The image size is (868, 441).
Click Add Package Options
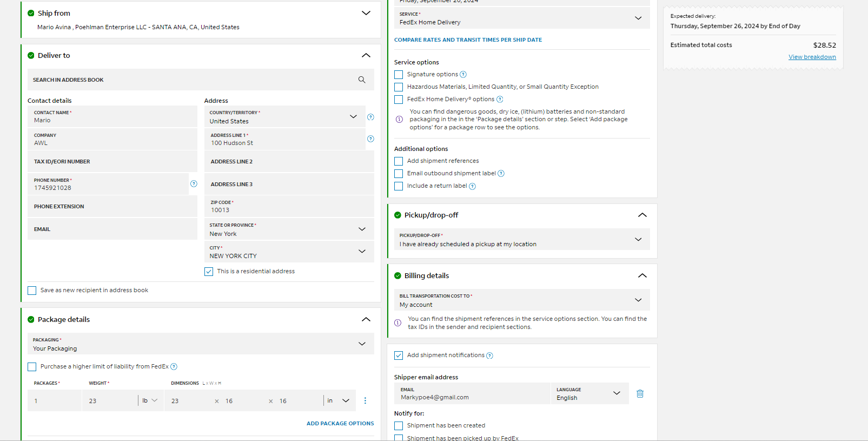(x=340, y=424)
